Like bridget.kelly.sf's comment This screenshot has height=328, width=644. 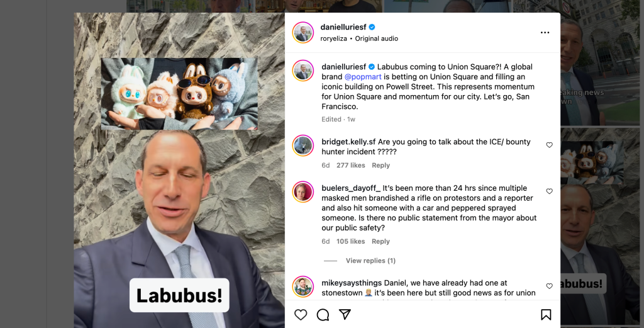549,145
